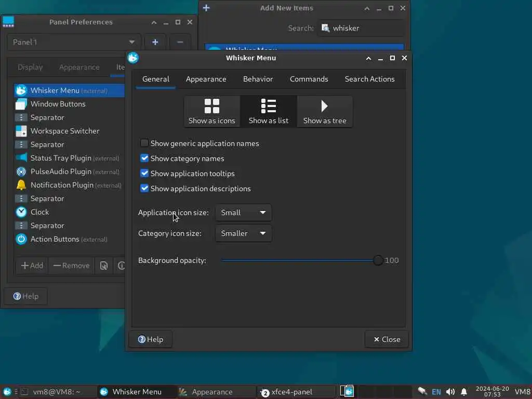The width and height of the screenshot is (532, 399).
Task: Click Add item button in Panel Preferences
Action: pyautogui.click(x=32, y=265)
